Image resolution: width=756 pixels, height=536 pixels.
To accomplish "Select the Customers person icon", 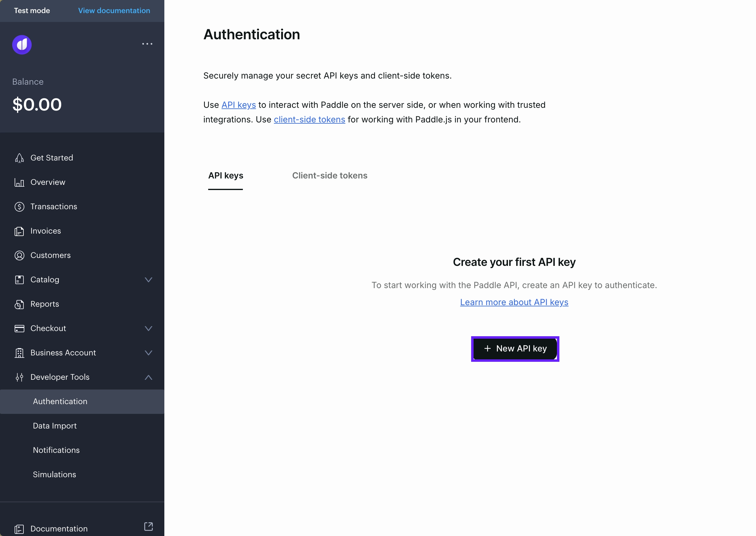I will pos(19,255).
